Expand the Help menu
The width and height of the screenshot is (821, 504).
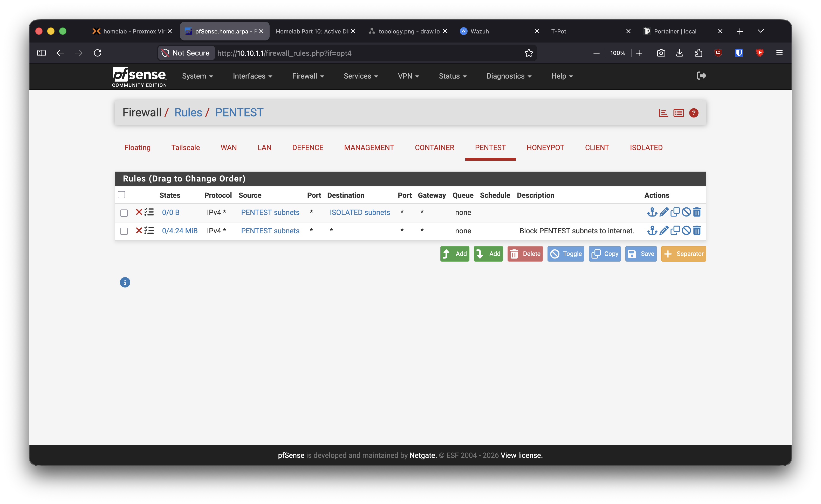562,76
